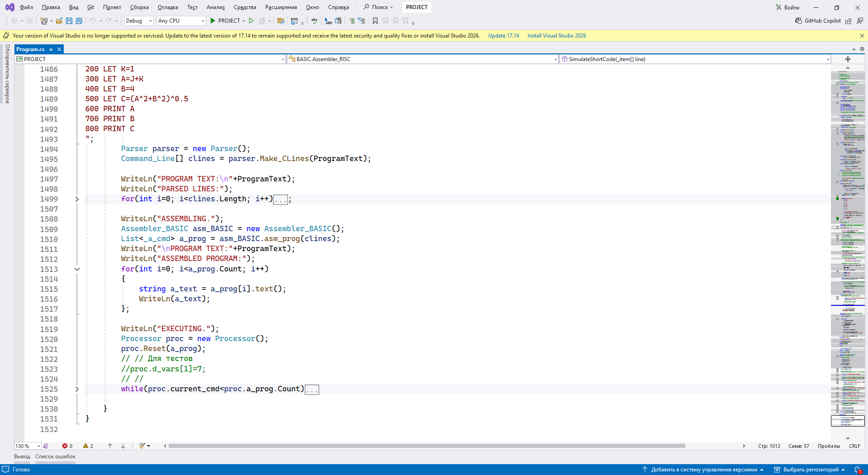Expand the collapsed while-loop at line 1525

(x=77, y=389)
